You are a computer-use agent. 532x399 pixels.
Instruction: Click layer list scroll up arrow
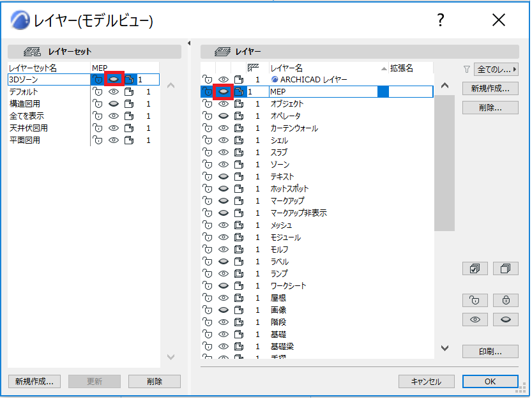tap(445, 86)
